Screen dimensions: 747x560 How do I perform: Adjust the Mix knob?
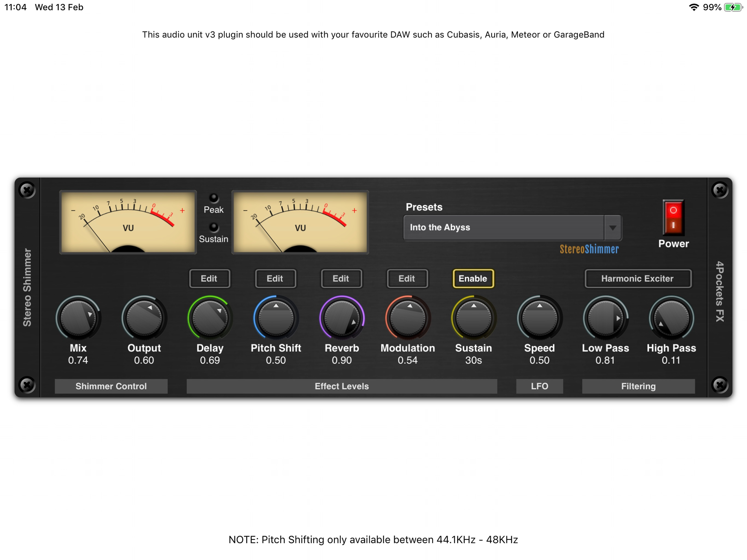pyautogui.click(x=78, y=318)
